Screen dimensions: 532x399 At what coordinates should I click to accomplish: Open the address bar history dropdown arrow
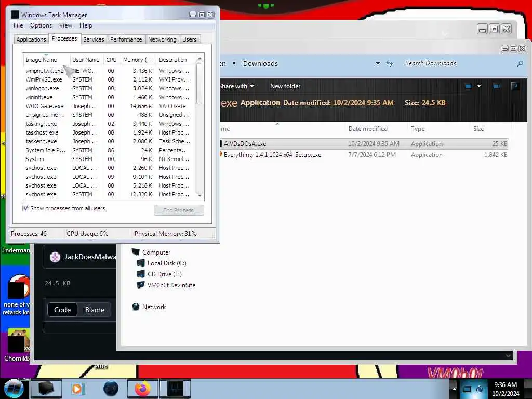378,63
